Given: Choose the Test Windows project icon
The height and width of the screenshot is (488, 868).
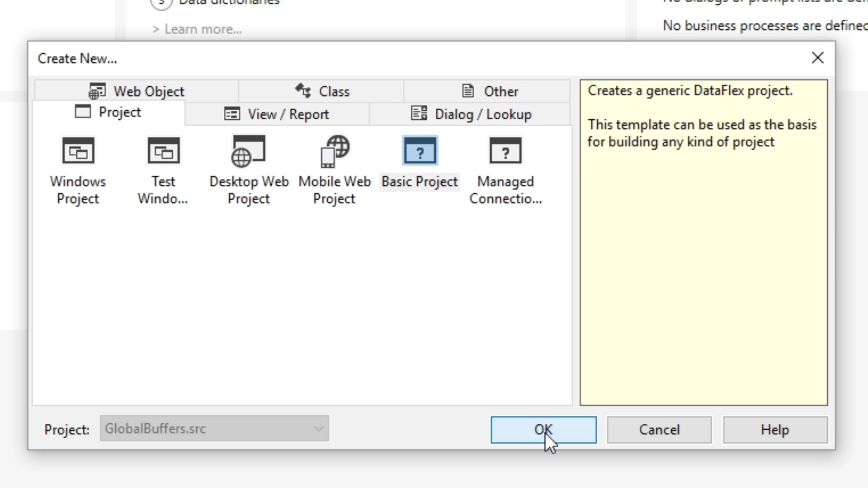Looking at the screenshot, I should 163,151.
